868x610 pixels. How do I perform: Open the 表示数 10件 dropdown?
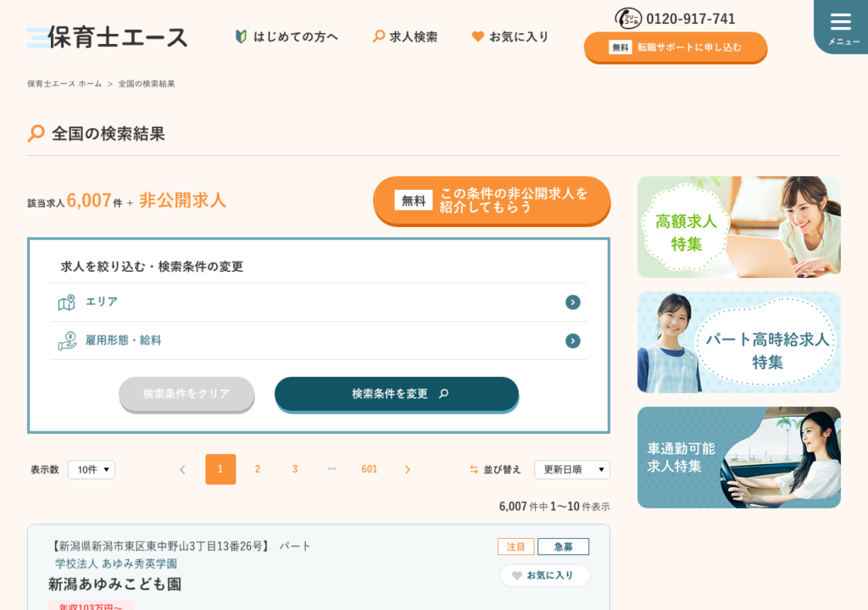tap(92, 469)
